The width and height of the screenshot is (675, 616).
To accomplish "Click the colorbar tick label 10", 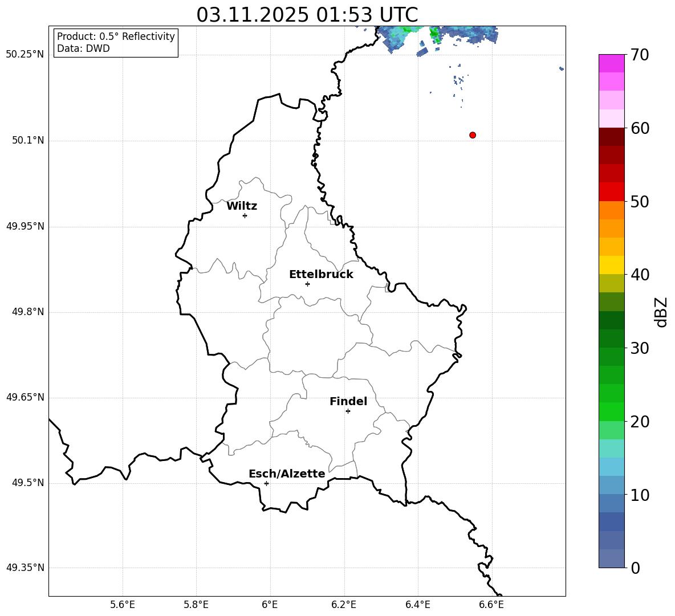I will coord(640,495).
